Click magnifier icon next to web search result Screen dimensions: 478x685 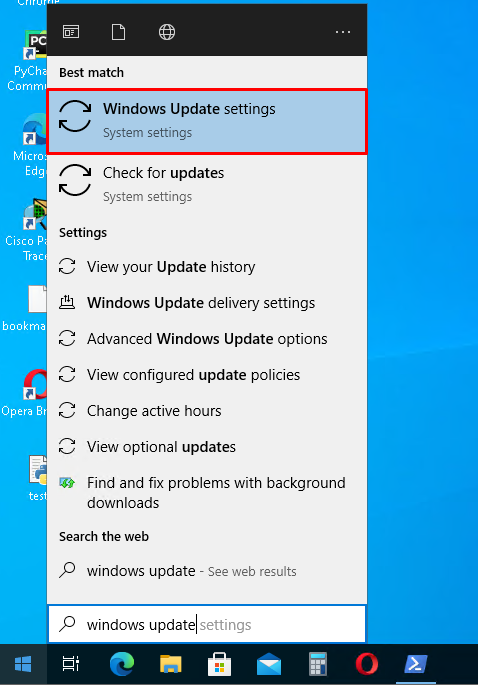(67, 571)
